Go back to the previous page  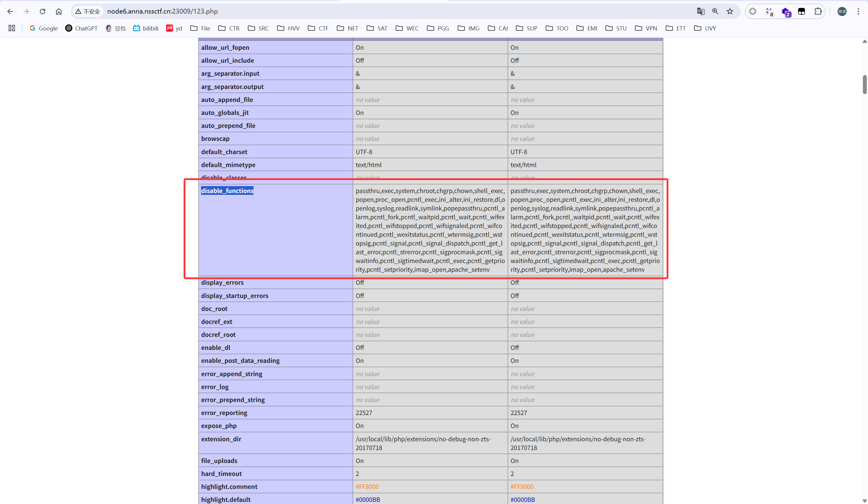pyautogui.click(x=10, y=11)
